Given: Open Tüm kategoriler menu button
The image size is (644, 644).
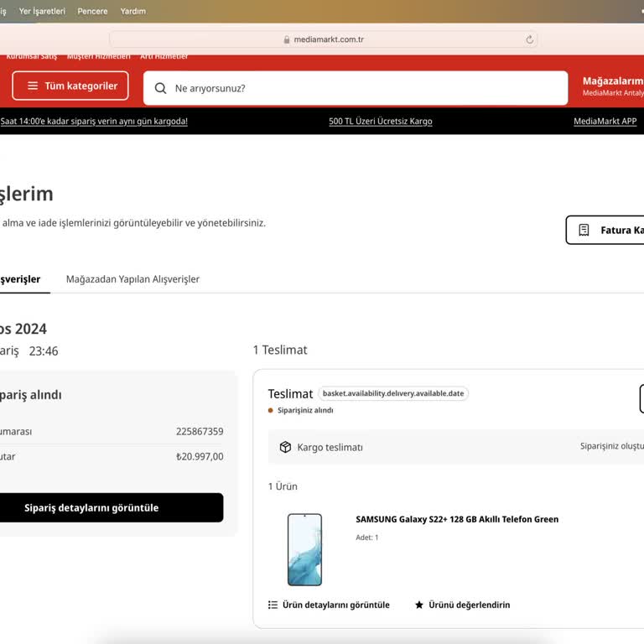Looking at the screenshot, I should 70,86.
